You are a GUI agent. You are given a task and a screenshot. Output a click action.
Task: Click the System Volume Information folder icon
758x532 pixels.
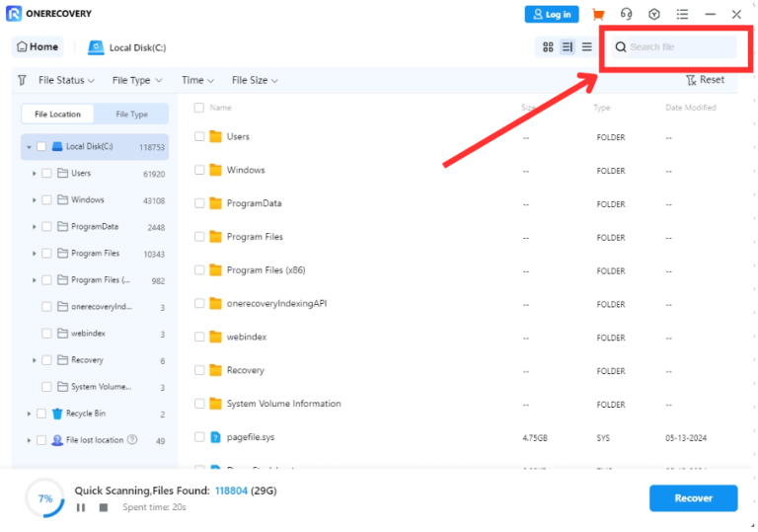(215, 404)
